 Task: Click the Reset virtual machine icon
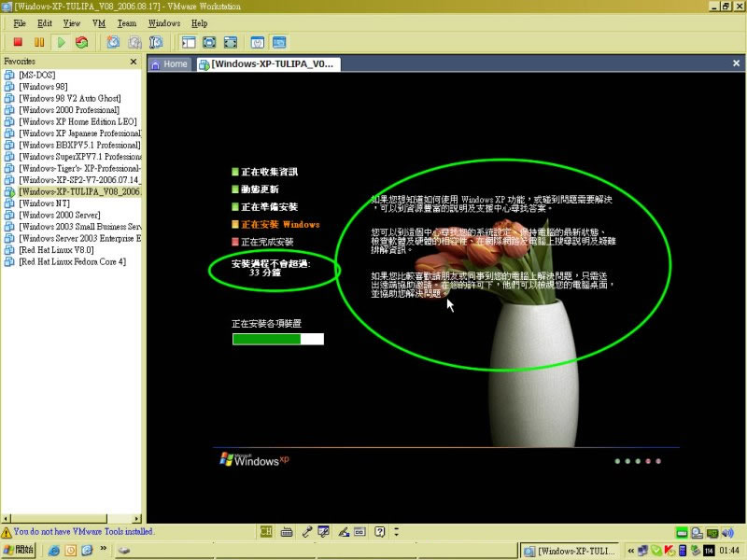(x=82, y=42)
